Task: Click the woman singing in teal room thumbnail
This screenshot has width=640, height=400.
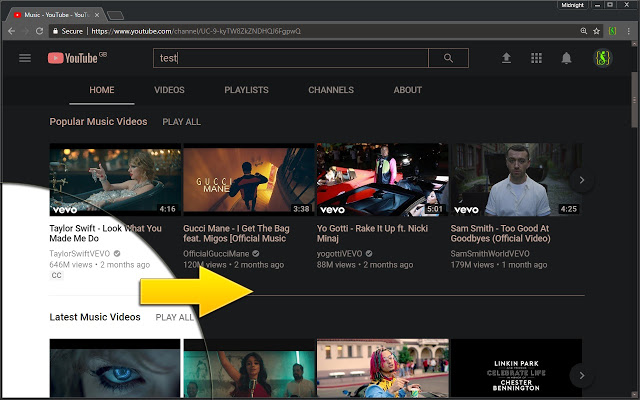Action: click(x=249, y=368)
